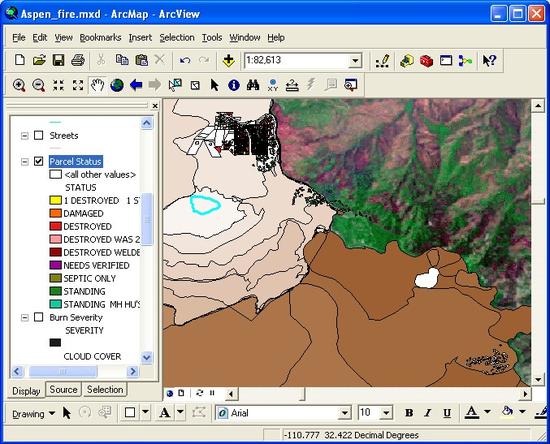
Task: Select the Zoom In magnifier tool
Action: pyautogui.click(x=19, y=85)
